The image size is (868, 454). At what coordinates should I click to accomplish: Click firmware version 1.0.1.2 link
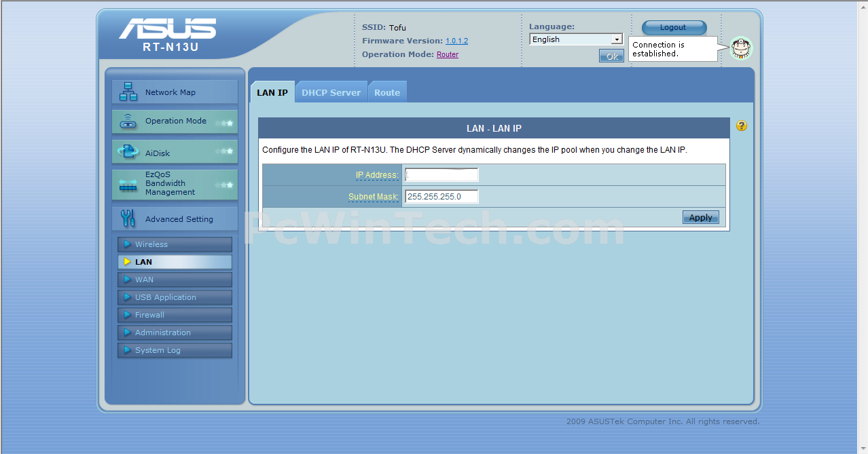click(x=456, y=41)
